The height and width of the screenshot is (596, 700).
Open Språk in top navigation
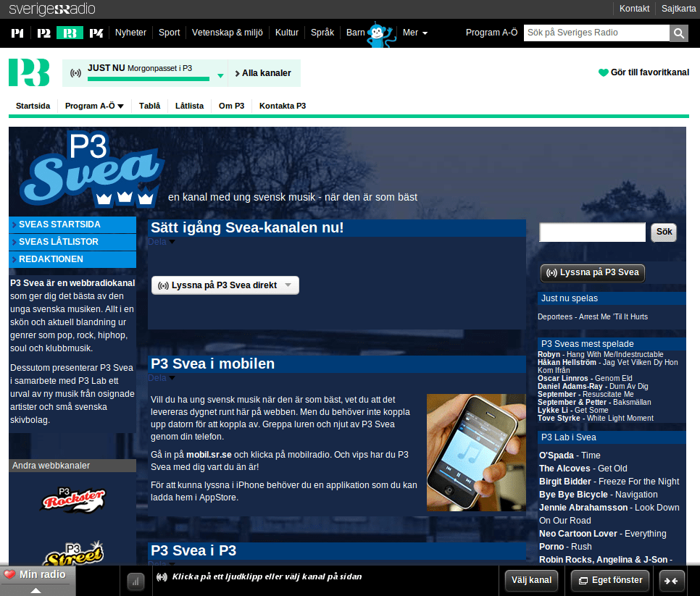point(322,33)
